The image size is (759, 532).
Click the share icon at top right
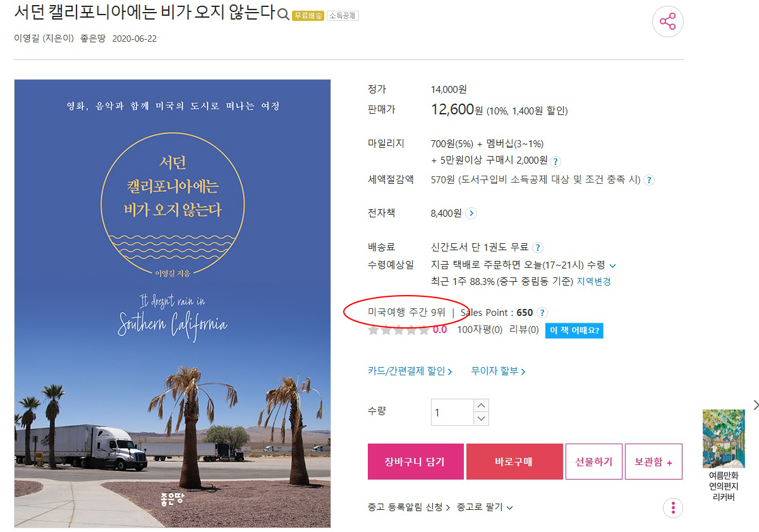pos(667,22)
